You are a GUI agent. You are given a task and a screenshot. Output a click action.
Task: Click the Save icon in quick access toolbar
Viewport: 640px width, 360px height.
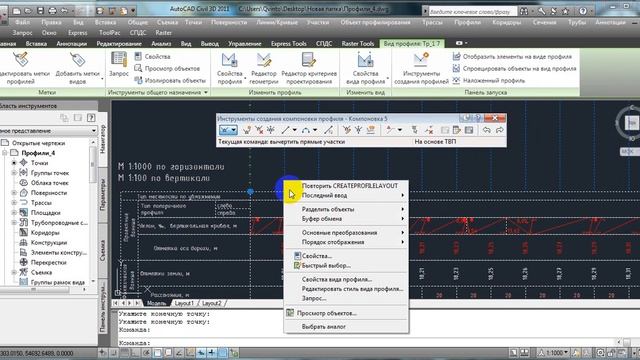click(40, 11)
